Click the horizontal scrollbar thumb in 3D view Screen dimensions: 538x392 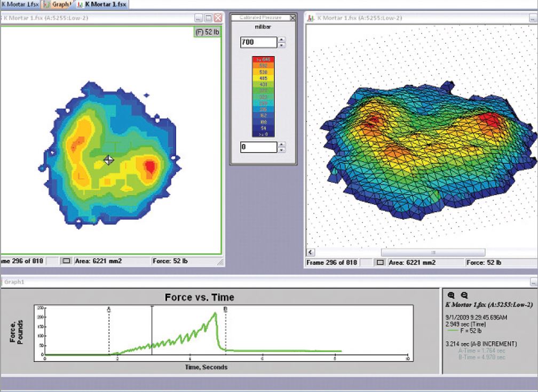pyautogui.click(x=433, y=252)
